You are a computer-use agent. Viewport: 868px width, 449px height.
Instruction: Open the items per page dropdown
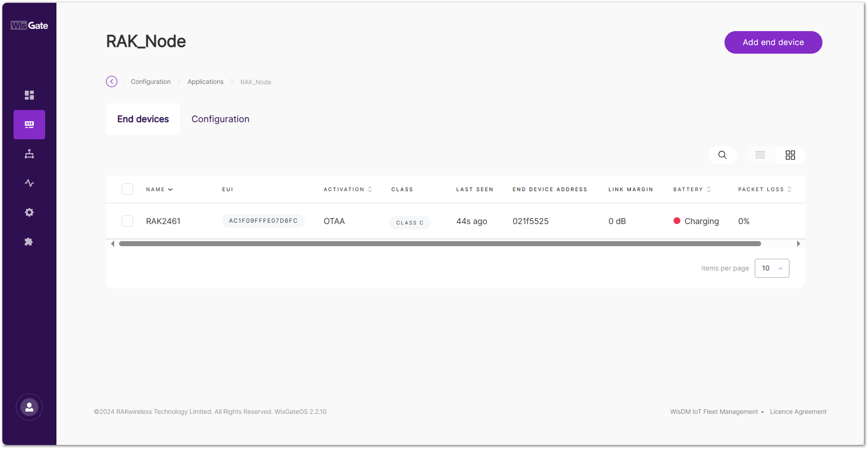coord(772,268)
